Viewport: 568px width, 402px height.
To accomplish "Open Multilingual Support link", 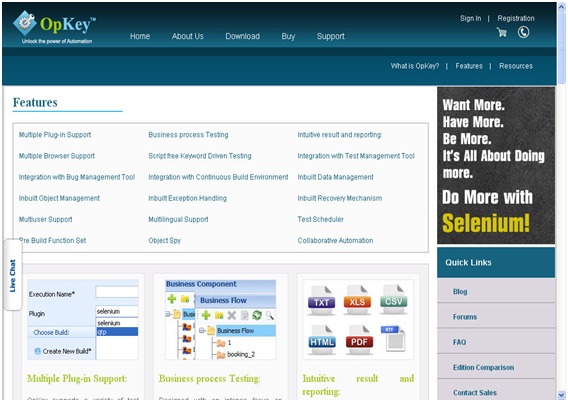I will [178, 219].
